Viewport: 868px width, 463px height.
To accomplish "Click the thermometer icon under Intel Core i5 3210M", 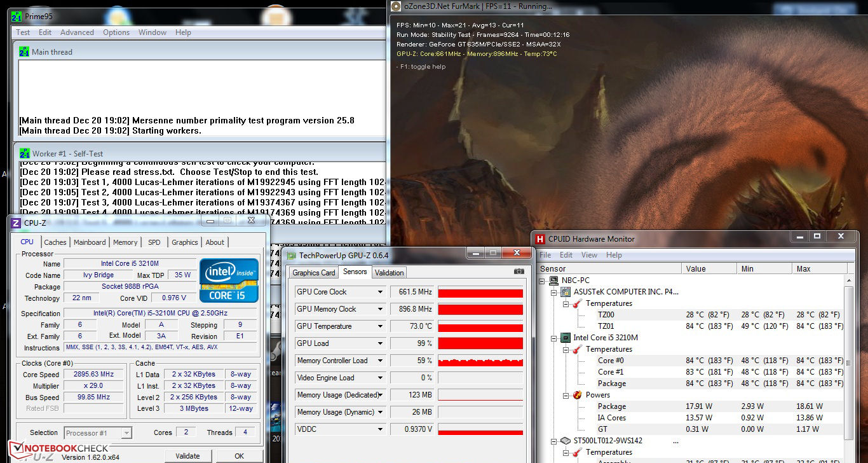I will (x=577, y=349).
